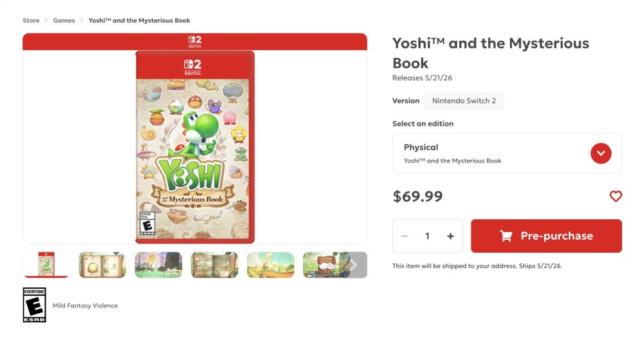The height and width of the screenshot is (348, 644).
Task: Increase quantity with the plus button
Action: tap(450, 236)
